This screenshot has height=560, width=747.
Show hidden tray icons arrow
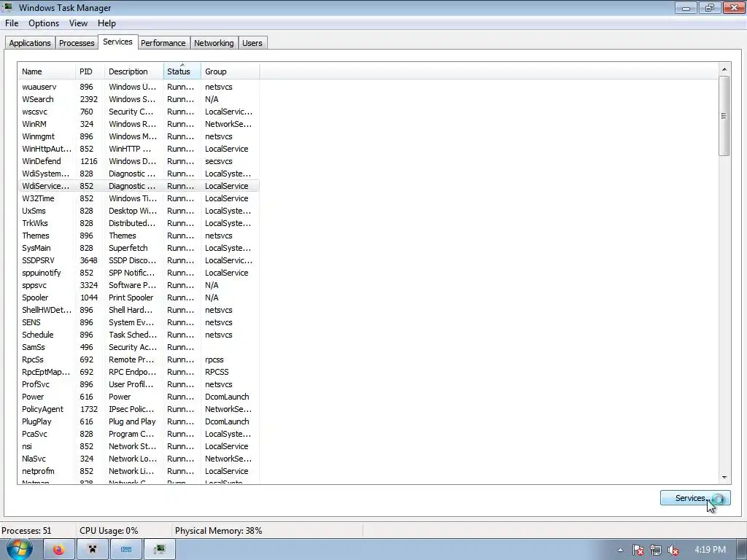click(620, 550)
